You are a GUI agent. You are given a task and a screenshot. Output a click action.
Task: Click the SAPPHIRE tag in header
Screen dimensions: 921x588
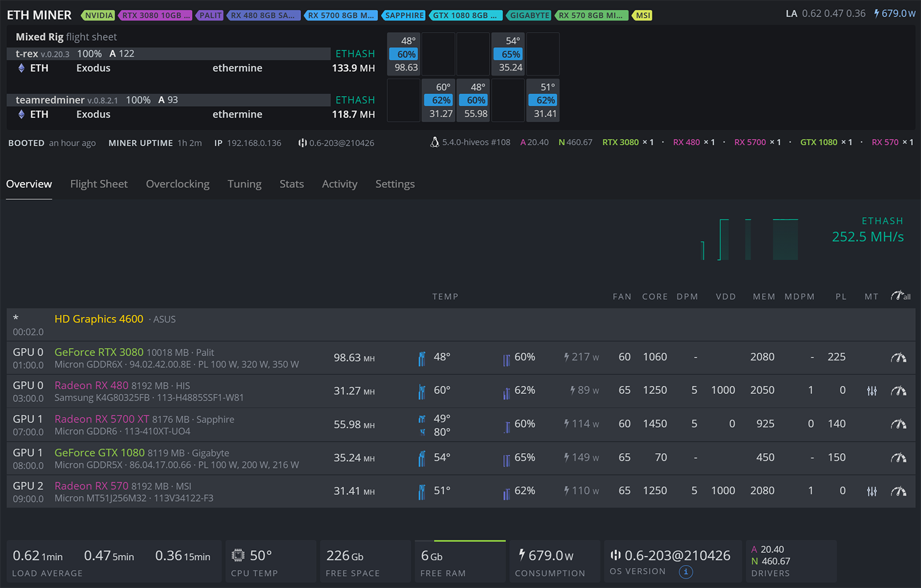click(403, 16)
